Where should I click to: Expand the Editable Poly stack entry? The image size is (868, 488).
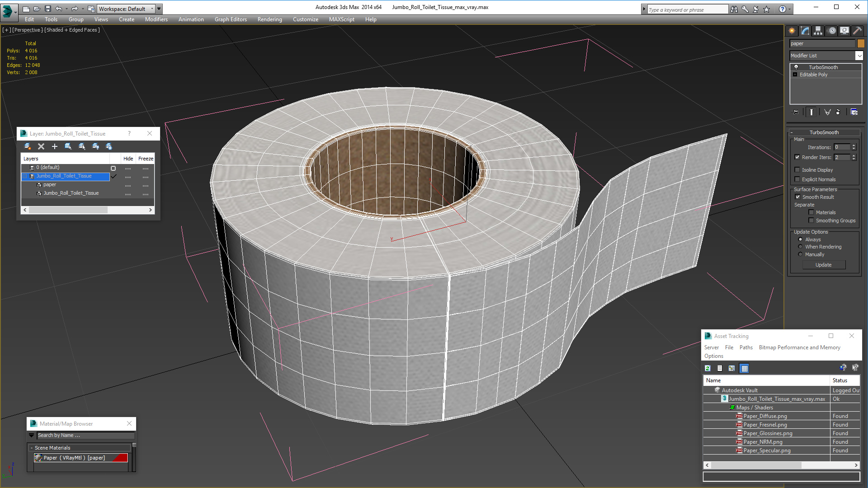click(x=795, y=75)
